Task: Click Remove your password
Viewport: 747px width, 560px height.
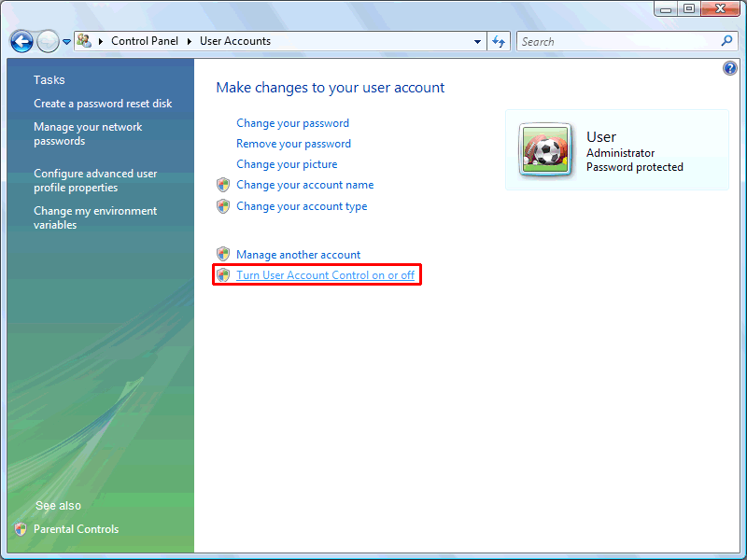Action: point(293,144)
